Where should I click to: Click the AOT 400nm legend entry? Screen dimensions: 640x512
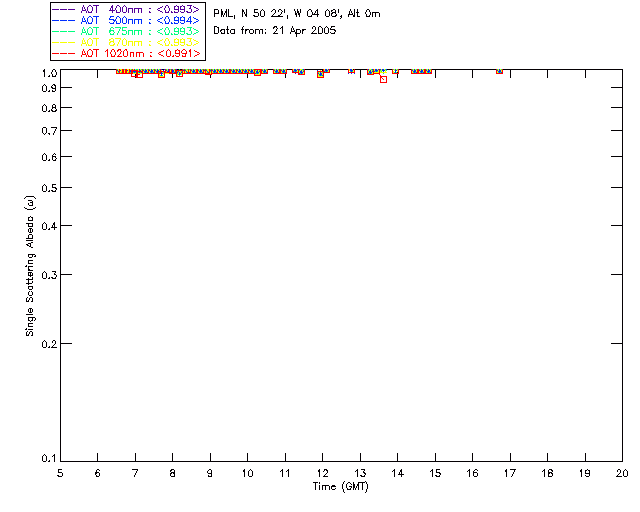point(126,9)
